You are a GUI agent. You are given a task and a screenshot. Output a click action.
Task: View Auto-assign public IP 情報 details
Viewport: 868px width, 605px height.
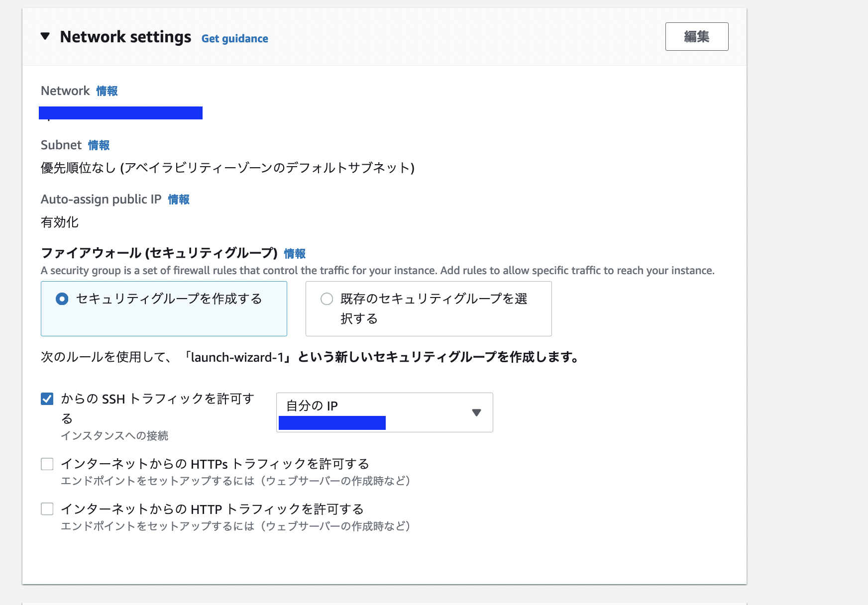[178, 200]
